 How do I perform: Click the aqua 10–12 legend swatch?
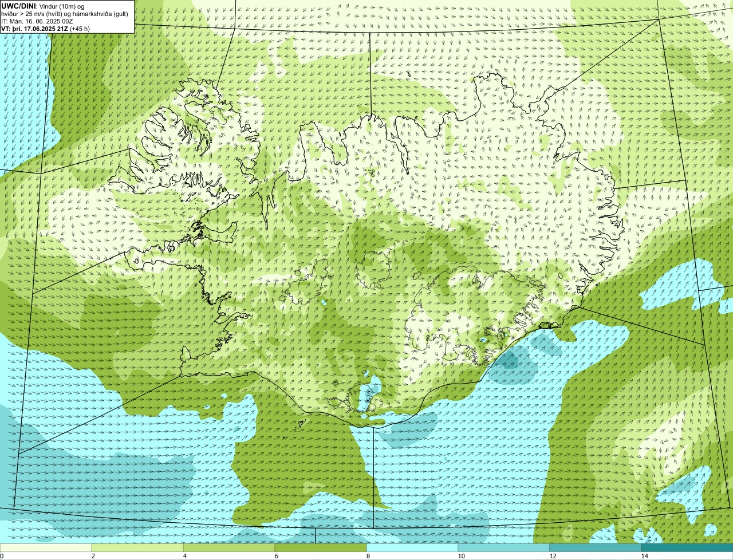504,548
